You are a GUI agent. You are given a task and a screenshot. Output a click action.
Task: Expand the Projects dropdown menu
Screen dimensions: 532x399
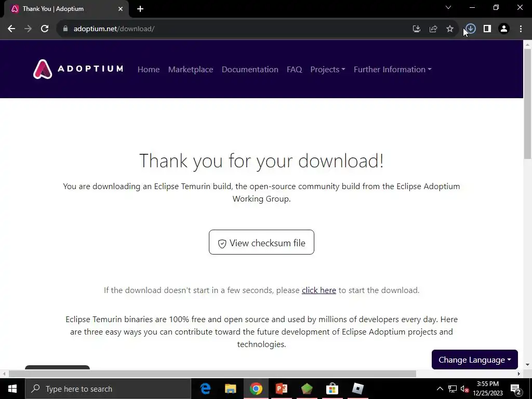tap(328, 69)
